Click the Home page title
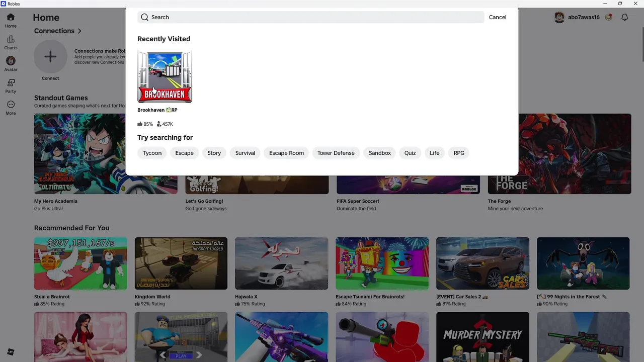This screenshot has height=362, width=644. pos(46,18)
